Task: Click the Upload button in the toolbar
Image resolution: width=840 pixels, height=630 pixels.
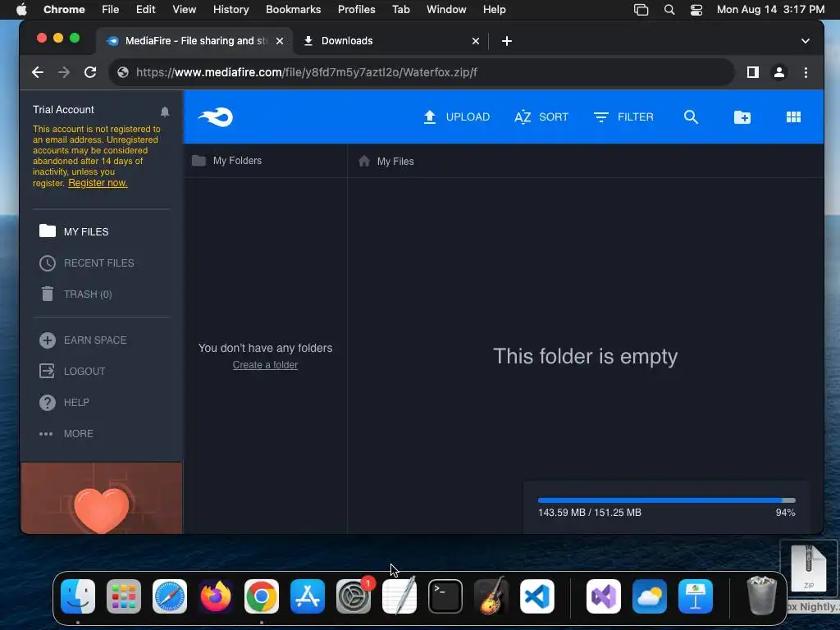Action: click(456, 116)
